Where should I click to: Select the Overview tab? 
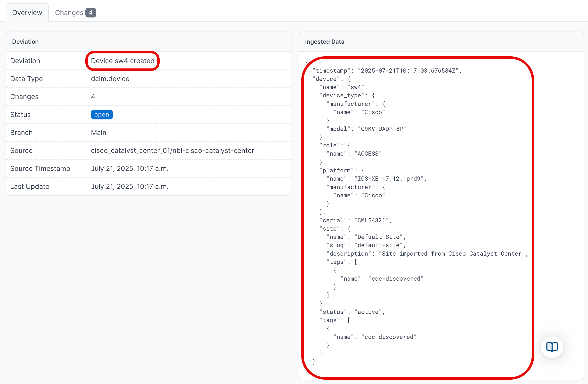click(27, 13)
